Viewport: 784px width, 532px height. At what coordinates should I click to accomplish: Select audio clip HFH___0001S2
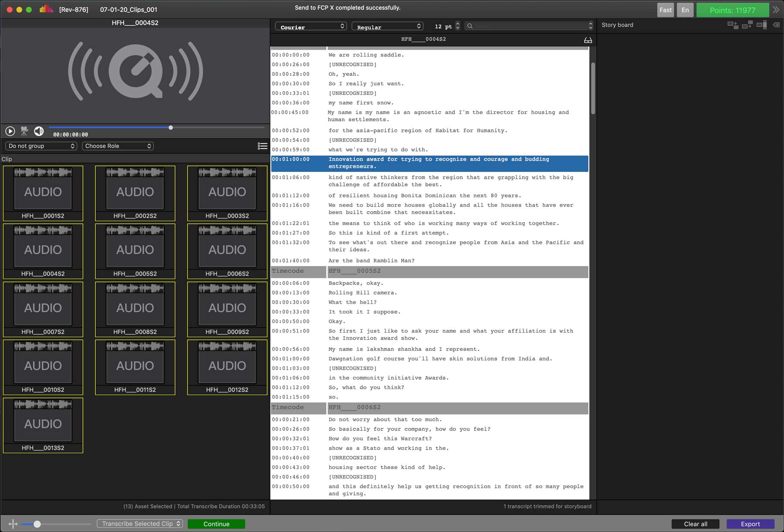pyautogui.click(x=43, y=193)
